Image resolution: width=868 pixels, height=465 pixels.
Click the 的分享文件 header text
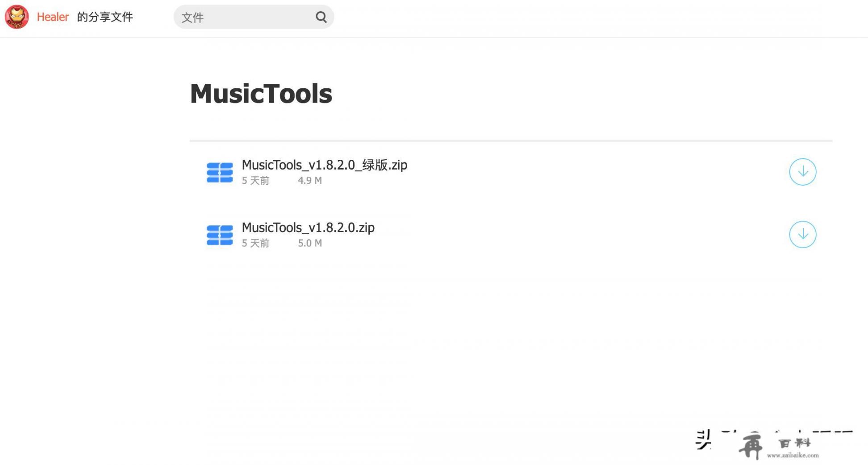click(x=105, y=17)
